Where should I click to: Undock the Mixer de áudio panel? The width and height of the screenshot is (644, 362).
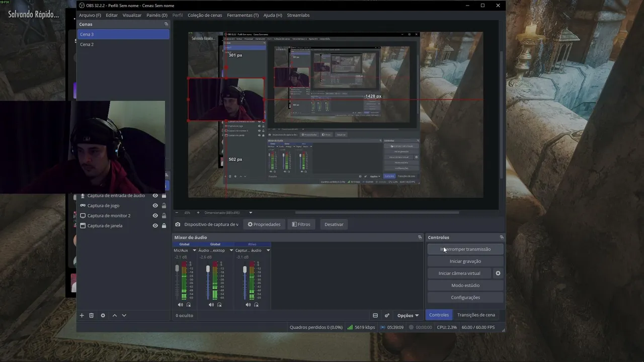pos(420,237)
